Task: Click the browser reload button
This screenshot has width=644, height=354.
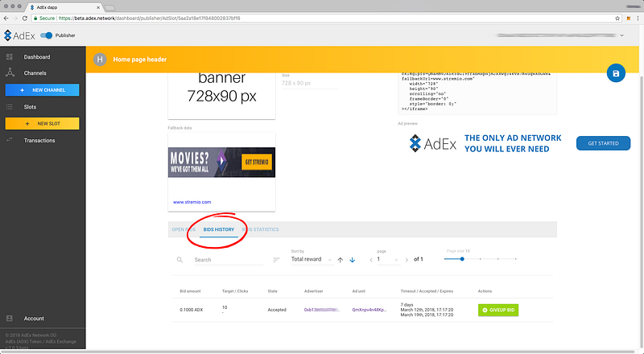Action: [x=25, y=18]
